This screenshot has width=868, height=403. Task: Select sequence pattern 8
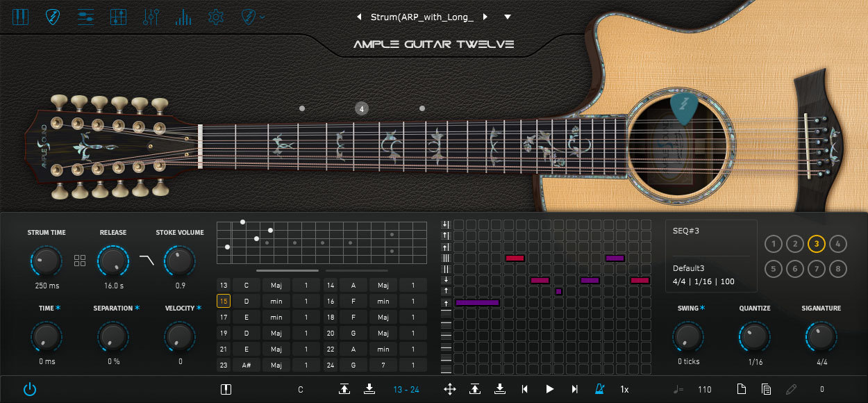(x=838, y=268)
